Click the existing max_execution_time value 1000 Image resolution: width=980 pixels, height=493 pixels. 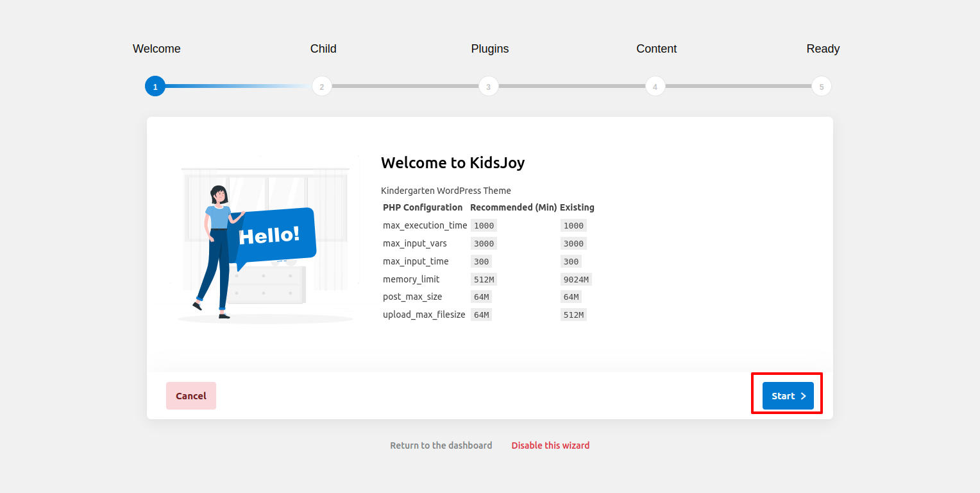coord(574,225)
